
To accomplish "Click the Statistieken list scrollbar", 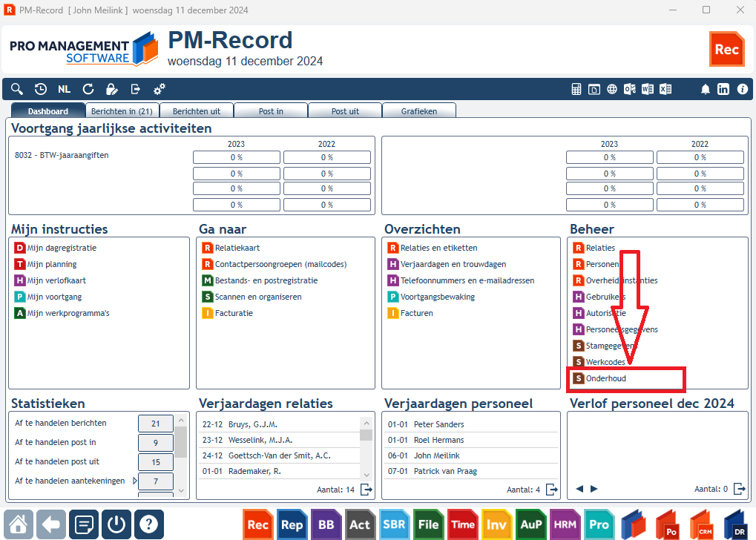I will pos(181,455).
